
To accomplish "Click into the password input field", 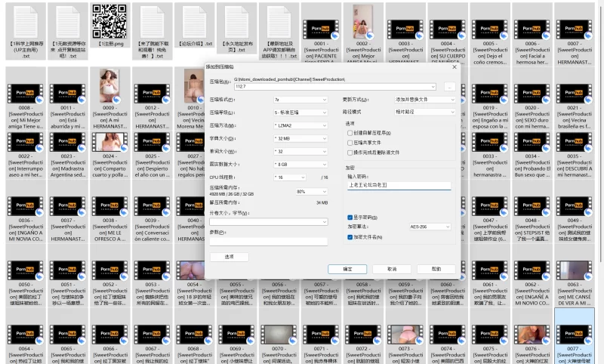I will click(x=399, y=185).
